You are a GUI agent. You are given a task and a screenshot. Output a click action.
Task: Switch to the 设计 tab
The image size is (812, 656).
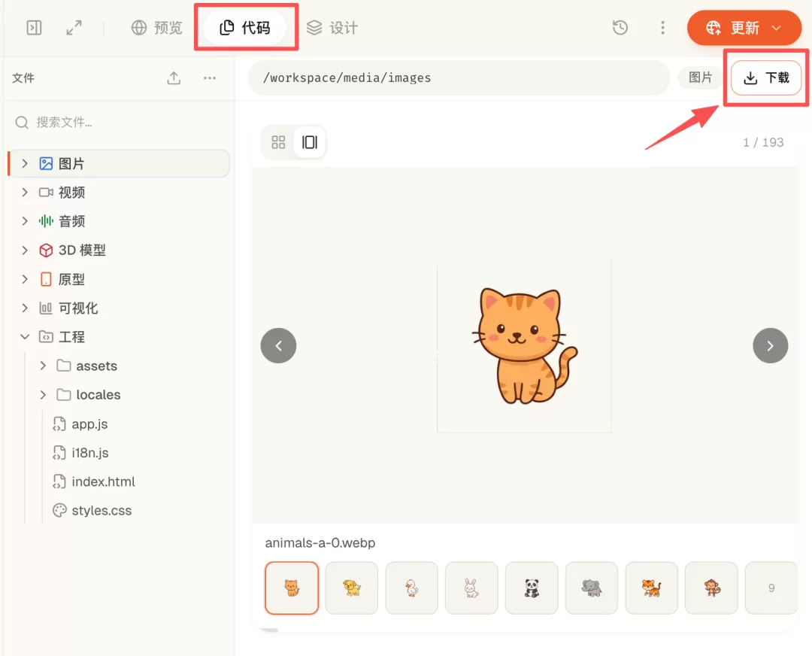(x=332, y=28)
